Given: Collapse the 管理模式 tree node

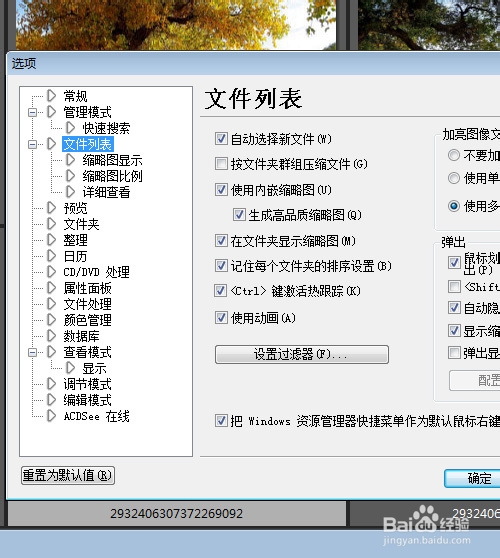Looking at the screenshot, I should point(32,112).
